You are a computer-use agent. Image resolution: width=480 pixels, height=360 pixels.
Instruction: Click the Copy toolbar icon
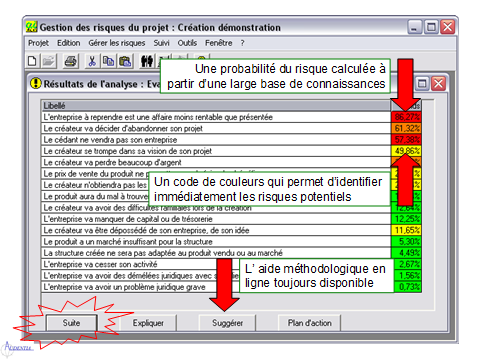108,61
